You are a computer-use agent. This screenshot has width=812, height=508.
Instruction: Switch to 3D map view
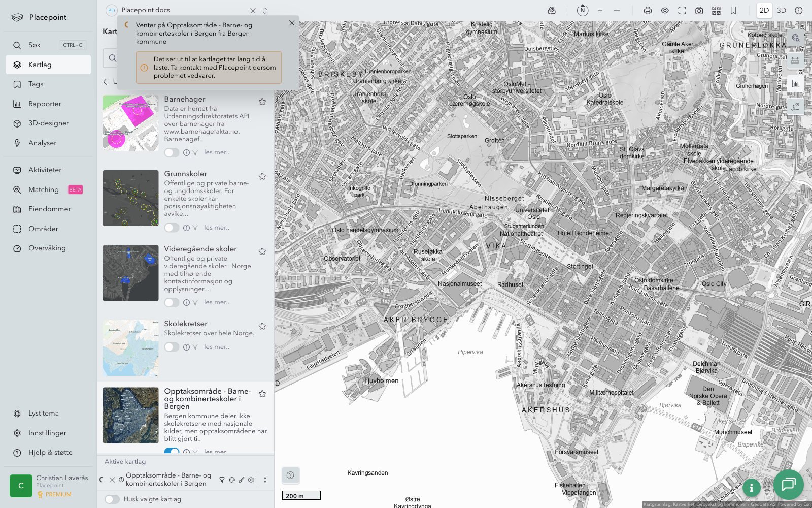[x=782, y=11]
